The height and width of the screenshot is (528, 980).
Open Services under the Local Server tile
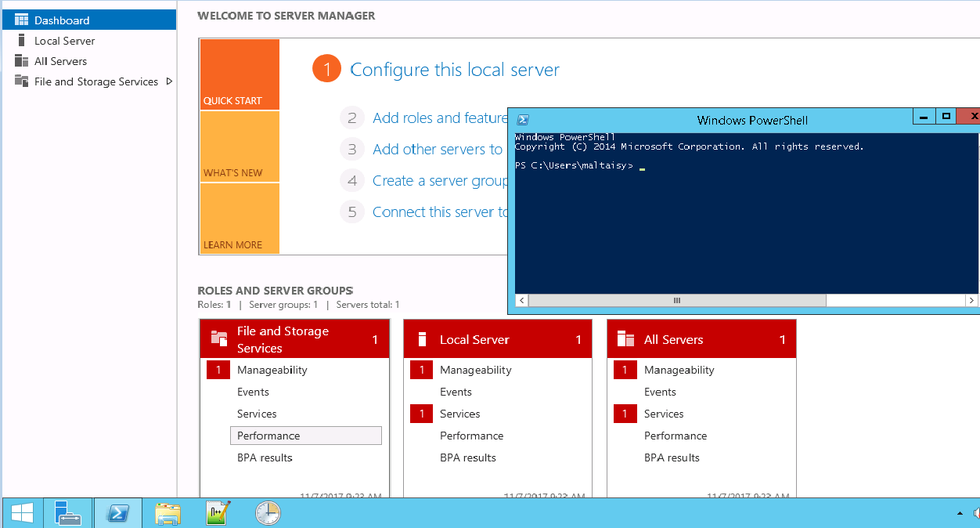(459, 414)
